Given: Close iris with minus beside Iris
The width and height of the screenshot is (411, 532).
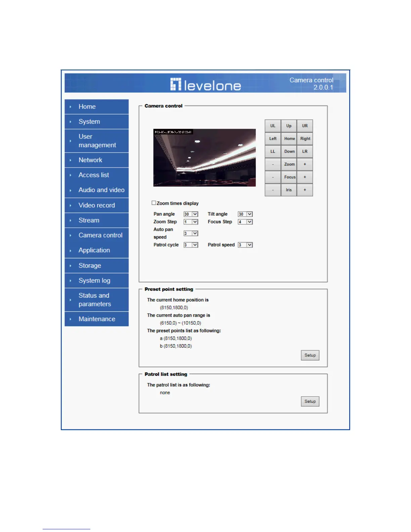Looking at the screenshot, I should (273, 190).
